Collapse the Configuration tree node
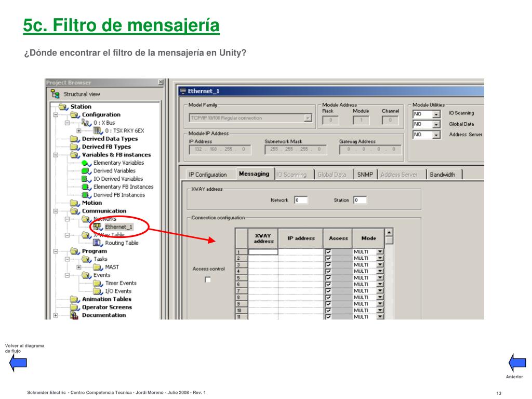The height and width of the screenshot is (399, 532). pyautogui.click(x=56, y=115)
